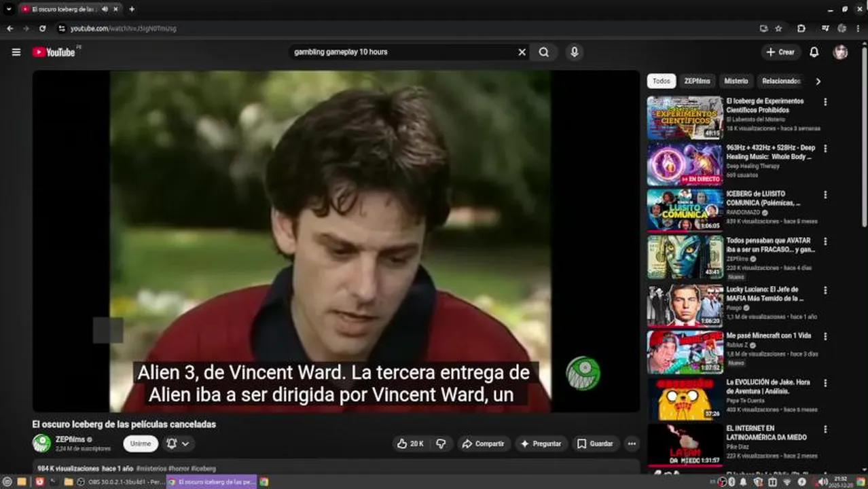The image size is (868, 489).
Task: Open La EVOLUCIÓN de Jake video
Action: (768, 386)
